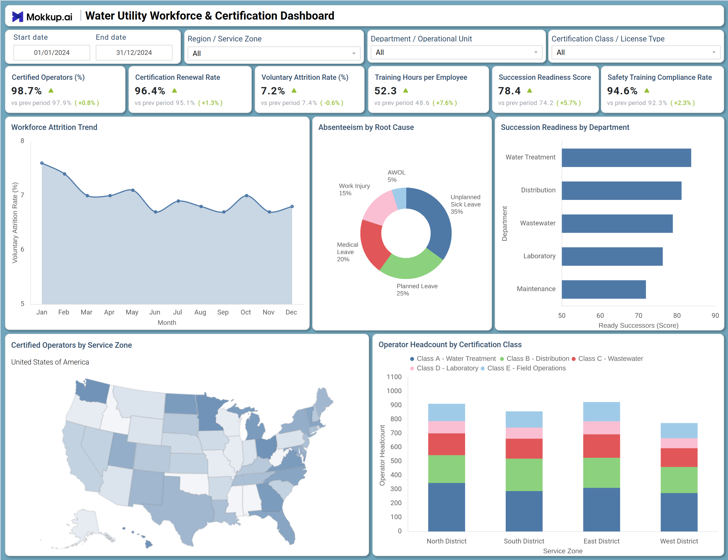This screenshot has height=560, width=728.
Task: Toggle Class C - Wastewater legend item
Action: 607,359
